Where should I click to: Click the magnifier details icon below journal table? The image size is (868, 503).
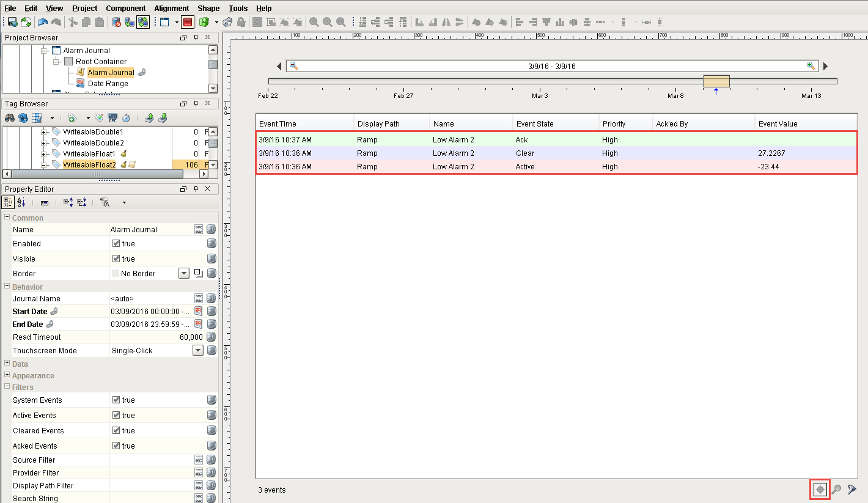(836, 490)
